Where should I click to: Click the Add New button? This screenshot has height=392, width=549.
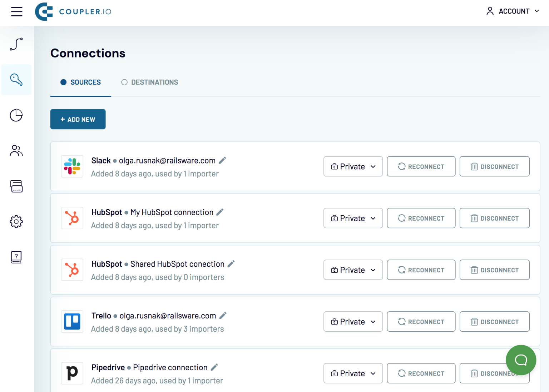click(78, 119)
